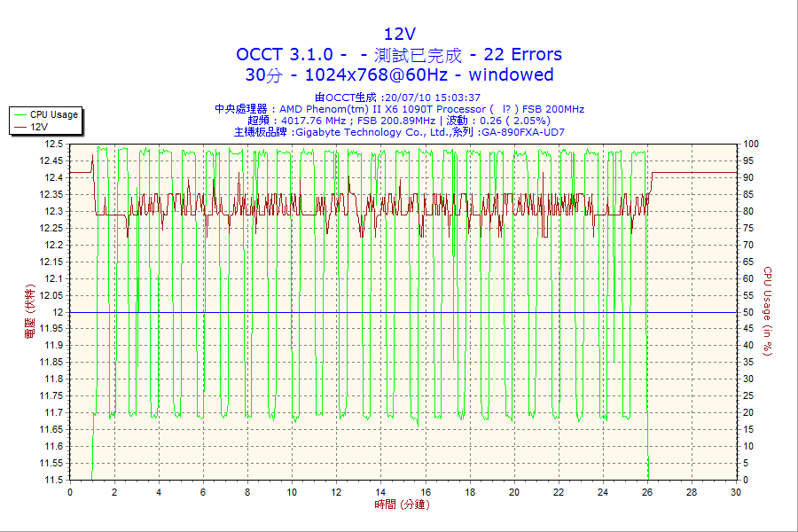Click the x-axis title "時間 (分鐘)"
This screenshot has width=798, height=532.
click(402, 505)
